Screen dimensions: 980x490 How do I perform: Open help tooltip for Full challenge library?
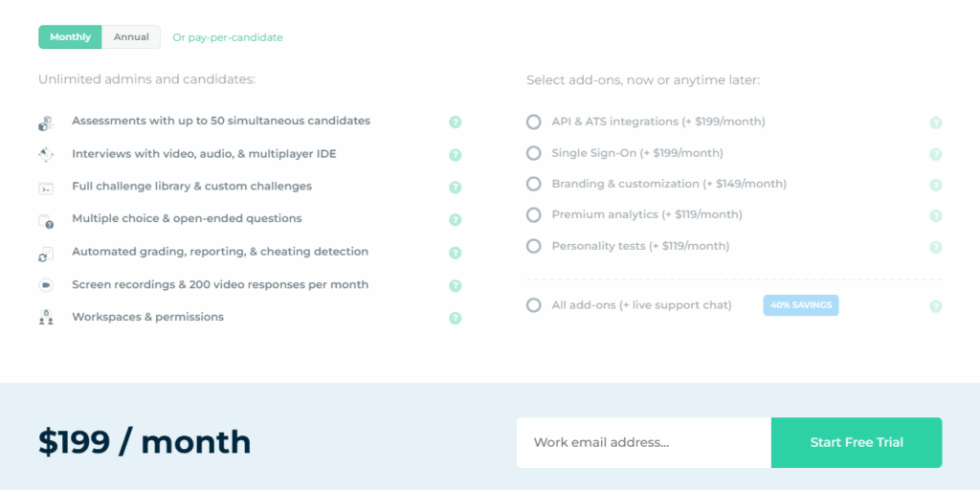pyautogui.click(x=456, y=188)
